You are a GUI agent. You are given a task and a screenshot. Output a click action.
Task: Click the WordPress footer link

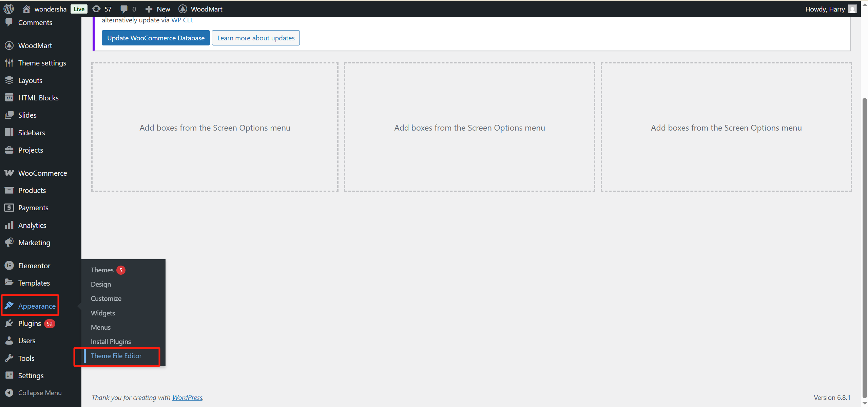(x=187, y=397)
